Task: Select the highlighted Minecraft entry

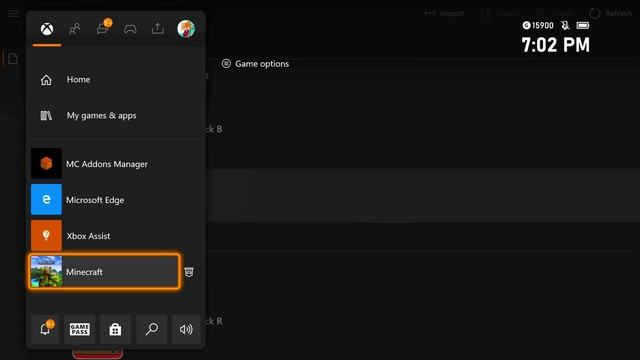Action: pos(104,271)
